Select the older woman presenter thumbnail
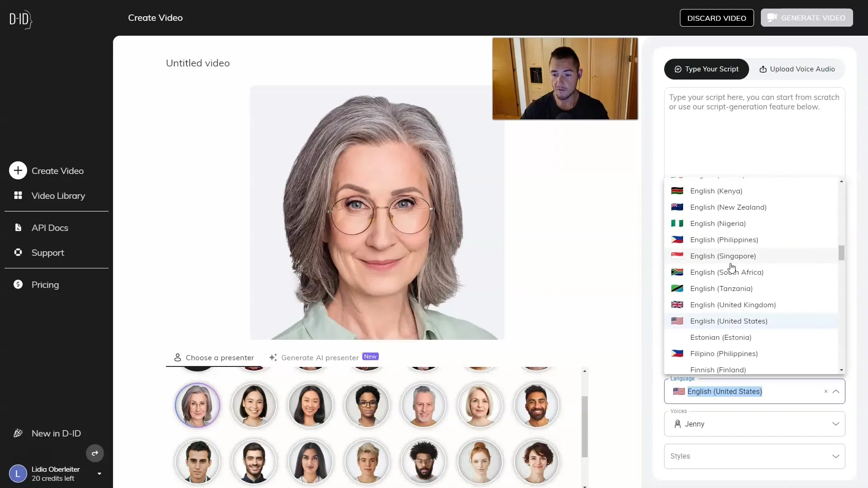 198,405
